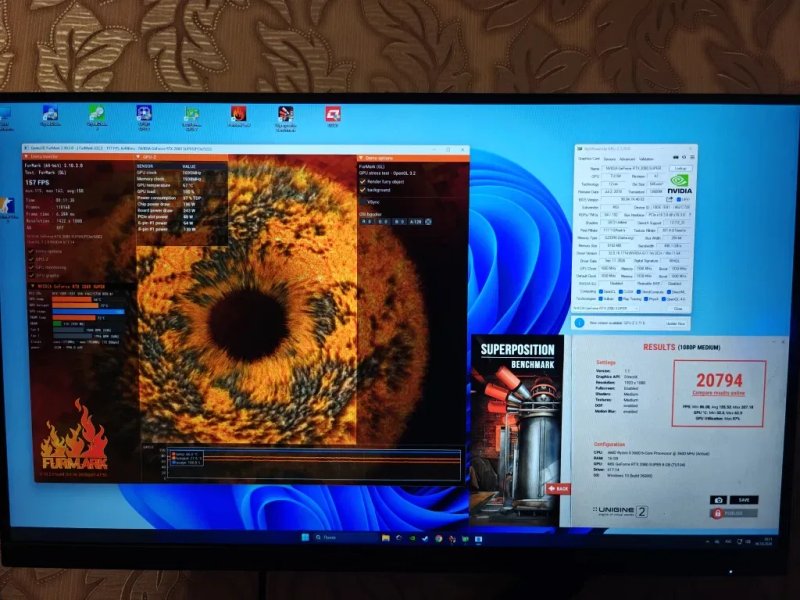Viewport: 800px width, 600px height.
Task: Click the GPU-Z screenshot camera icon
Action: pyautogui.click(x=676, y=157)
